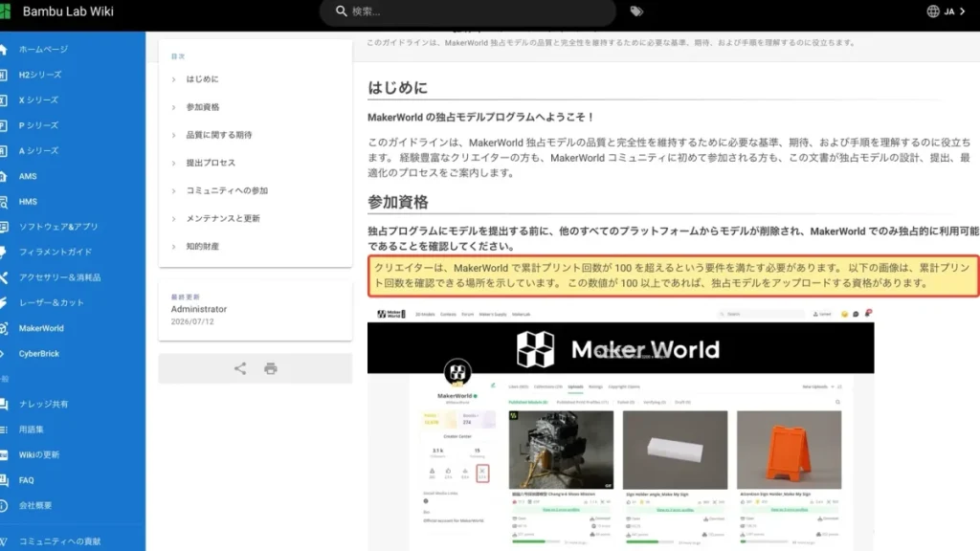Click the CyberBrick sidebar icon

[x=3, y=354]
